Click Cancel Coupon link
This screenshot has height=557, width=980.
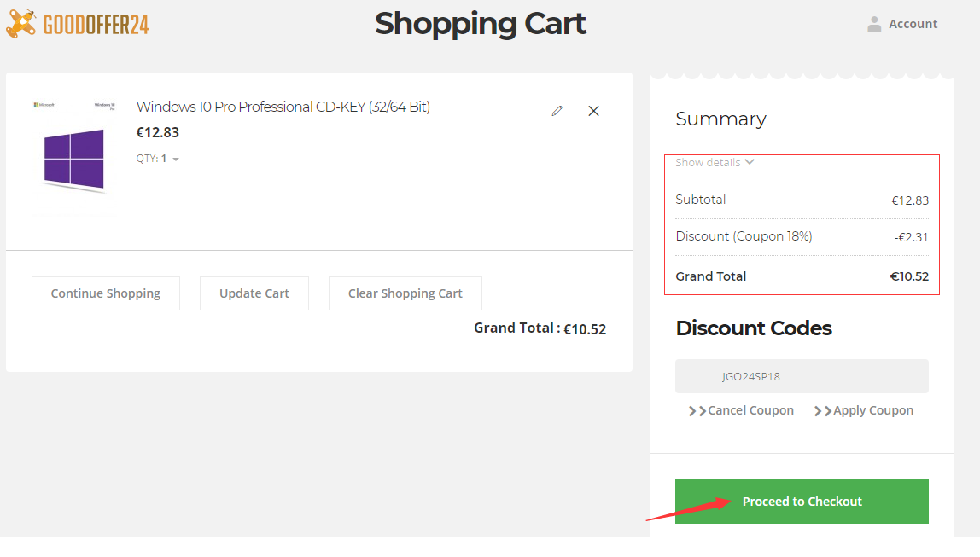tap(741, 410)
